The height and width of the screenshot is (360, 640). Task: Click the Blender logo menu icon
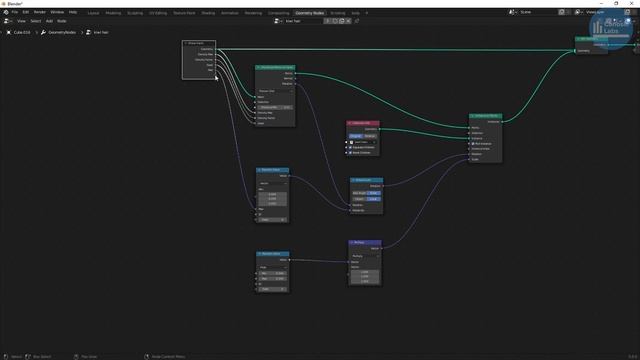click(6, 12)
